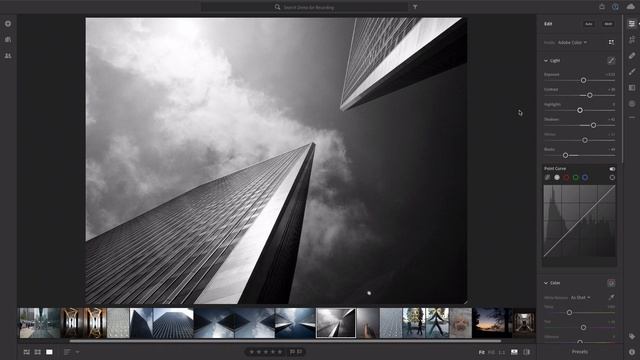Choose Fill zoom level

coord(491,352)
